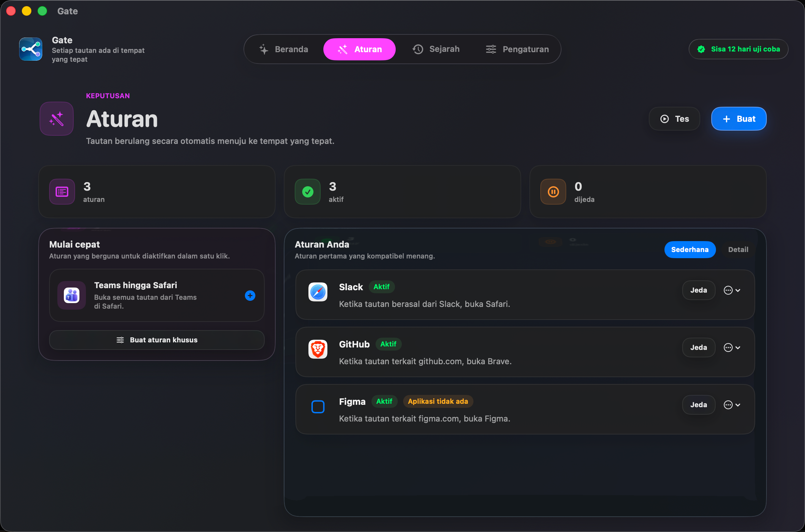Screen dimensions: 805x532
Task: Go to the Pengaturan tab
Action: tap(517, 49)
